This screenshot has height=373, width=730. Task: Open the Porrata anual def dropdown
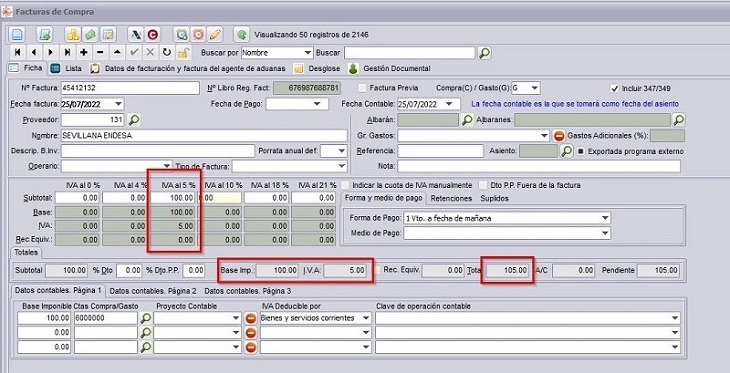(x=342, y=151)
